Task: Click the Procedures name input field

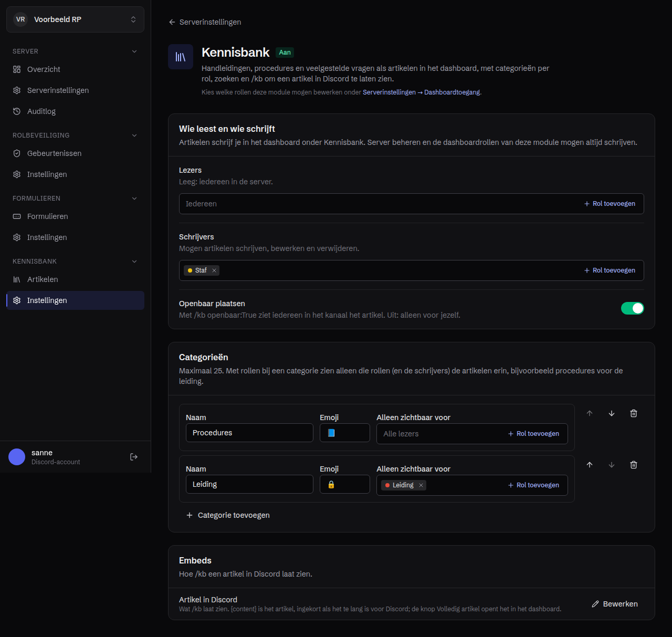Action: (249, 433)
